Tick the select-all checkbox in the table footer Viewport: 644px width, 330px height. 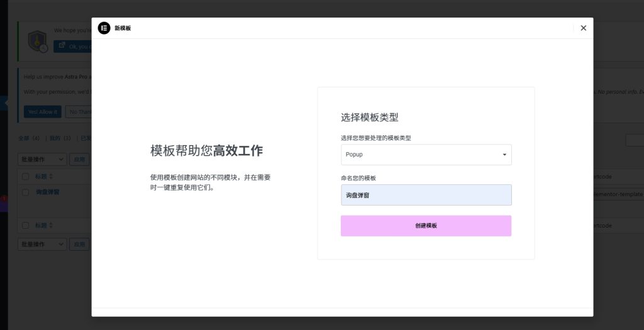click(x=25, y=225)
